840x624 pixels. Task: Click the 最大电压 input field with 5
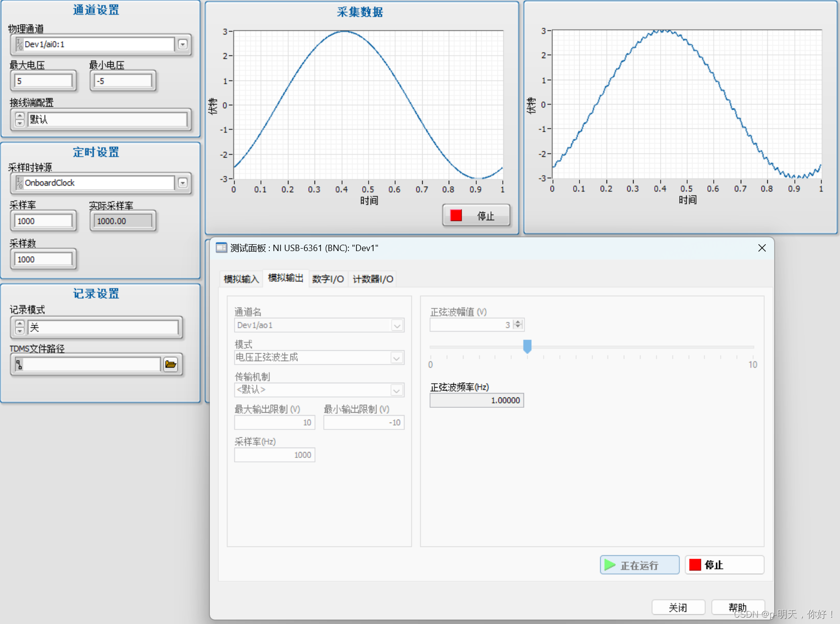point(43,81)
